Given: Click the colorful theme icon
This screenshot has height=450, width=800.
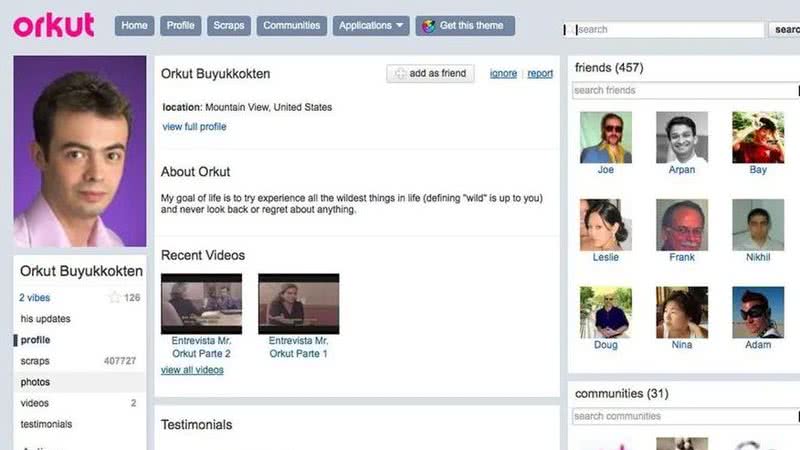Looking at the screenshot, I should [x=429, y=26].
